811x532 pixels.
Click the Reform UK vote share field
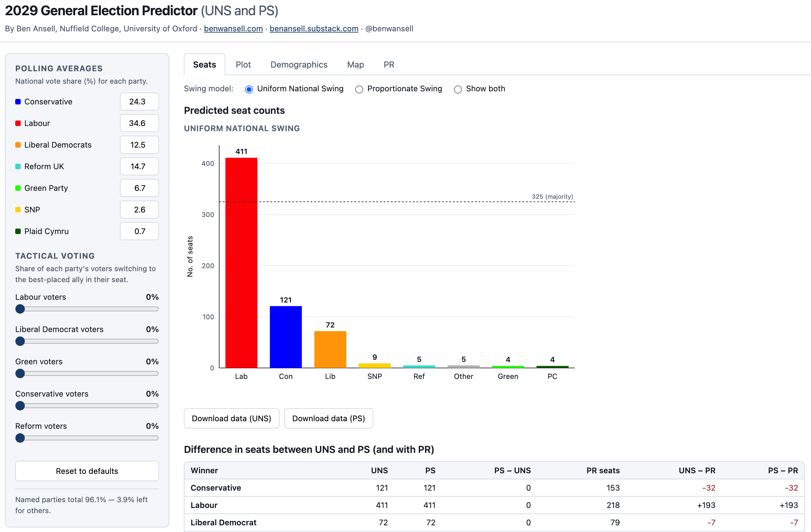click(x=139, y=166)
